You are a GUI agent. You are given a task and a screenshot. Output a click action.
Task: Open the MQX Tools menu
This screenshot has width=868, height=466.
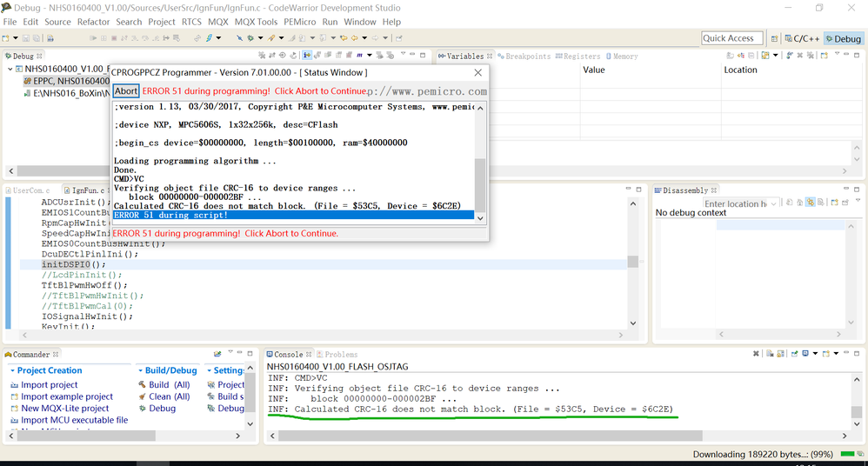[256, 22]
